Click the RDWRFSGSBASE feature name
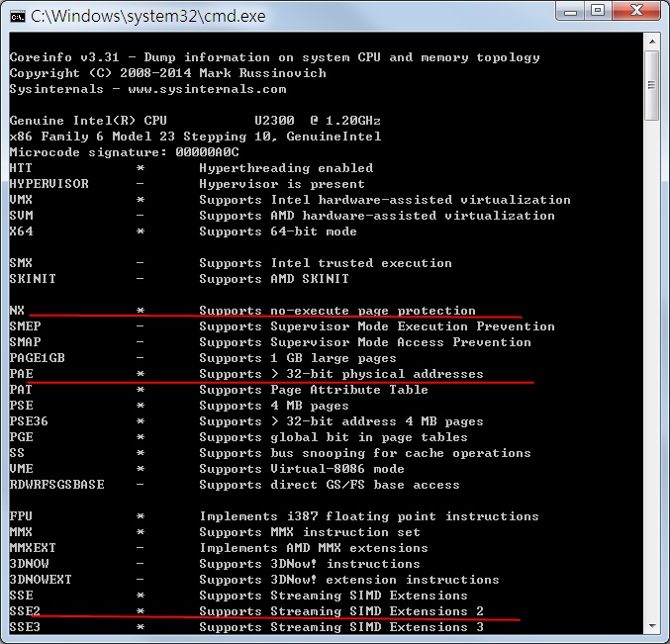Viewport: 670px width, 644px height. 56,485
